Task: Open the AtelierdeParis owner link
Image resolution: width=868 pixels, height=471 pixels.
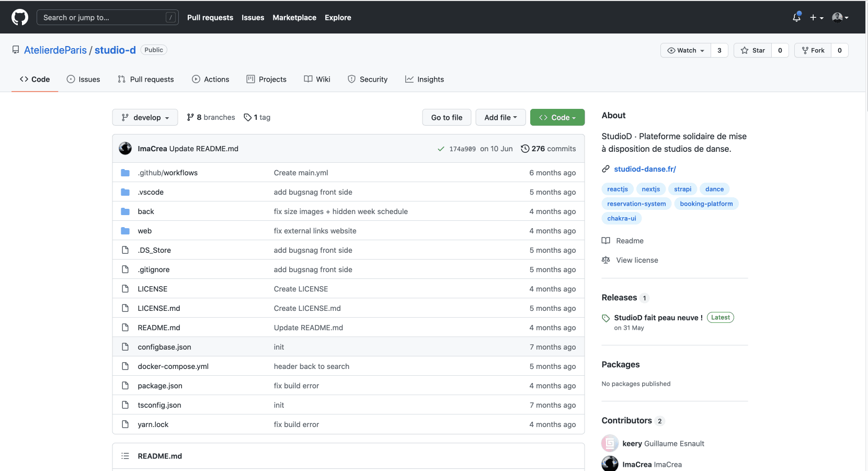Action: [55, 50]
